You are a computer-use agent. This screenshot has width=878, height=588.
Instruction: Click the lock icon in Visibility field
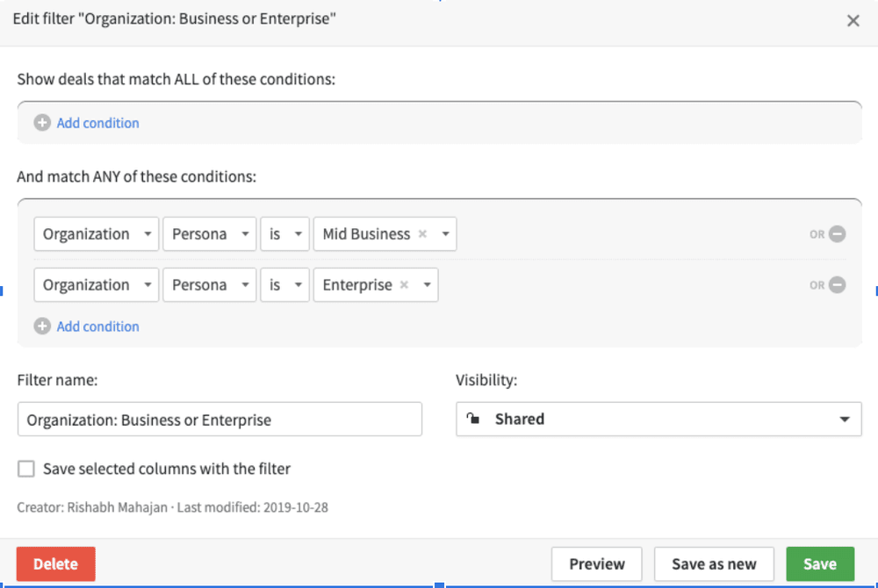(474, 419)
